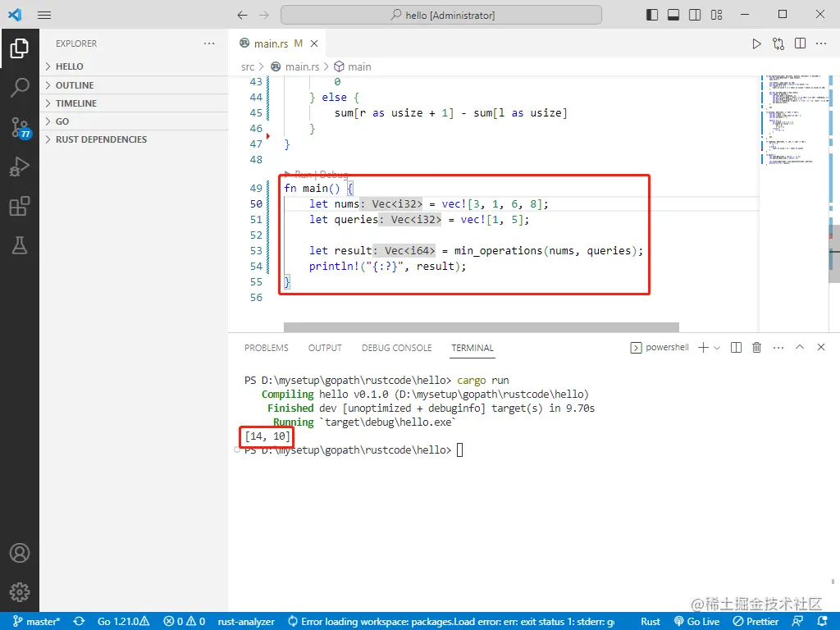Viewport: 840px width, 630px height.
Task: Create new terminal with plus icon
Action: tap(703, 348)
